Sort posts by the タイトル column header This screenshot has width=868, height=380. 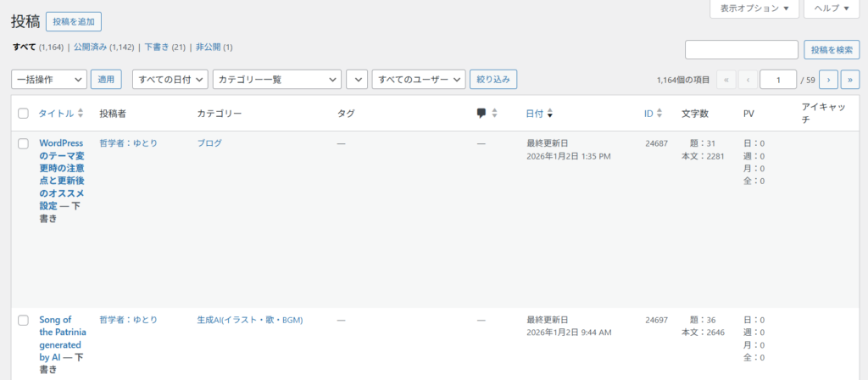pos(56,113)
